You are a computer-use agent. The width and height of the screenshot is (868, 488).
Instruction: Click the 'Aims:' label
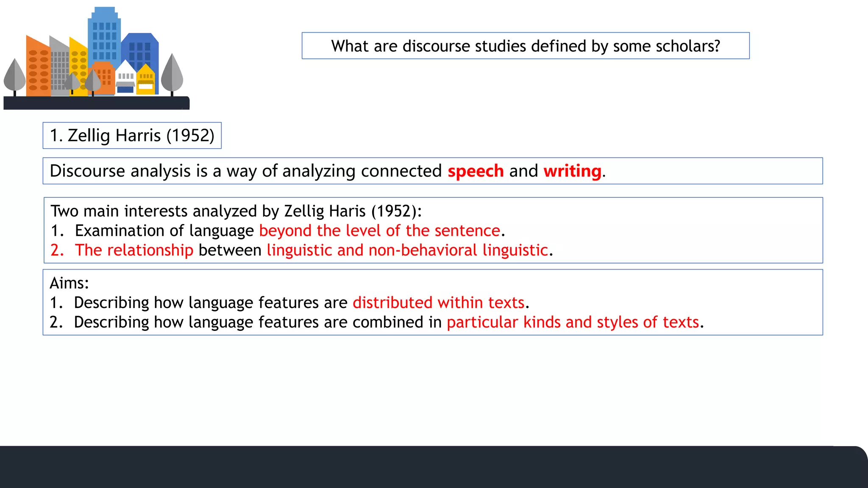pyautogui.click(x=69, y=283)
